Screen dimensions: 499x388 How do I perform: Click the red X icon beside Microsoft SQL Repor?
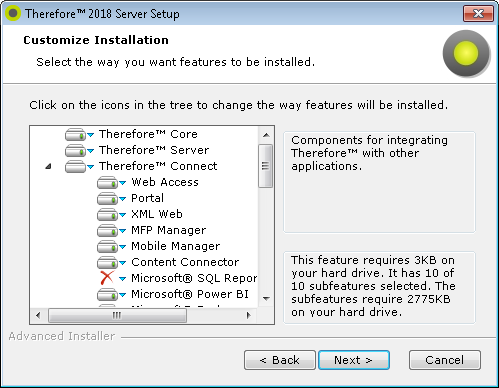click(107, 278)
